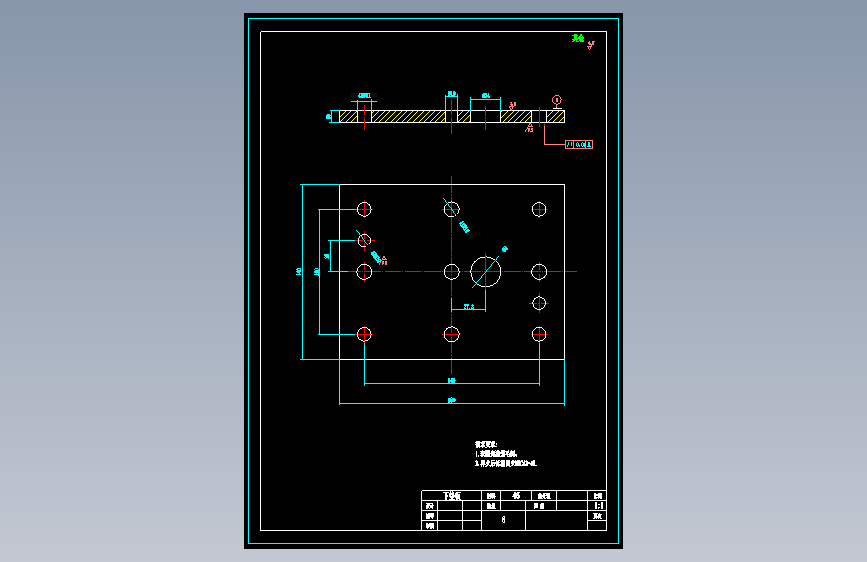The image size is (867, 562).
Task: Select the longest hatched area in the section view
Action: 409,116
